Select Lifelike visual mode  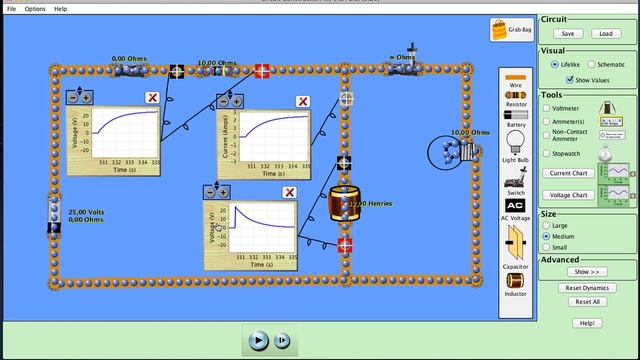(x=555, y=64)
